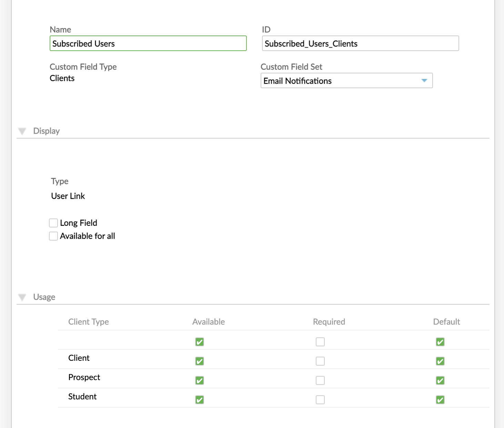Check the Available for all option

tap(53, 236)
